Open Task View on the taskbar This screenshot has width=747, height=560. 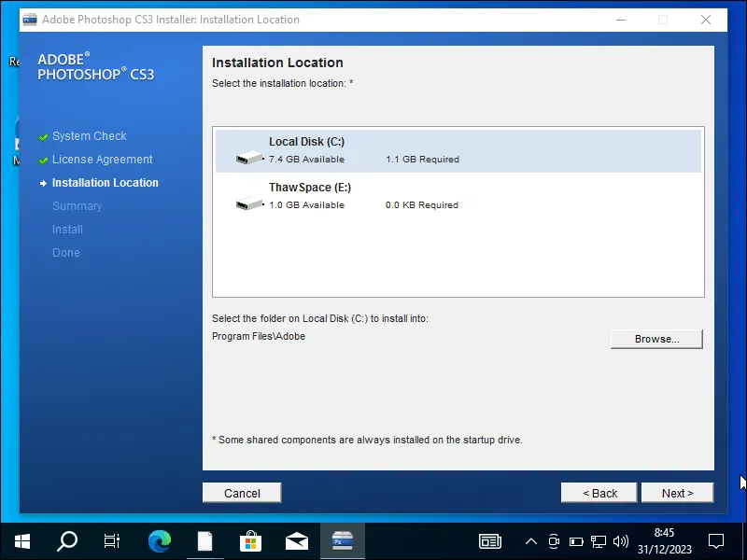tap(112, 540)
